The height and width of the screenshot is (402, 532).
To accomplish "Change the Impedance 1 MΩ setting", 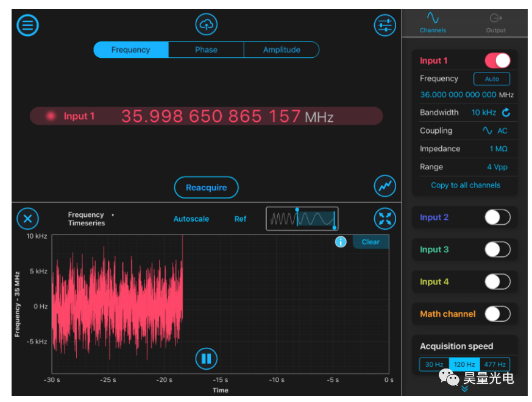I will (498, 149).
